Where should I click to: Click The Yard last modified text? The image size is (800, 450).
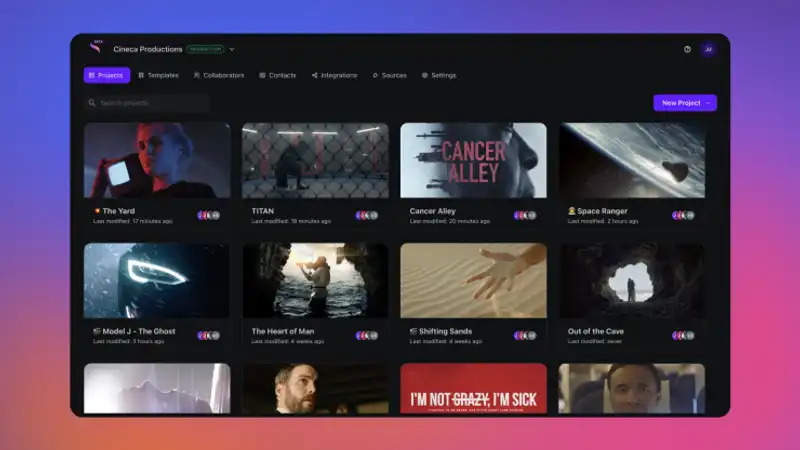point(133,221)
